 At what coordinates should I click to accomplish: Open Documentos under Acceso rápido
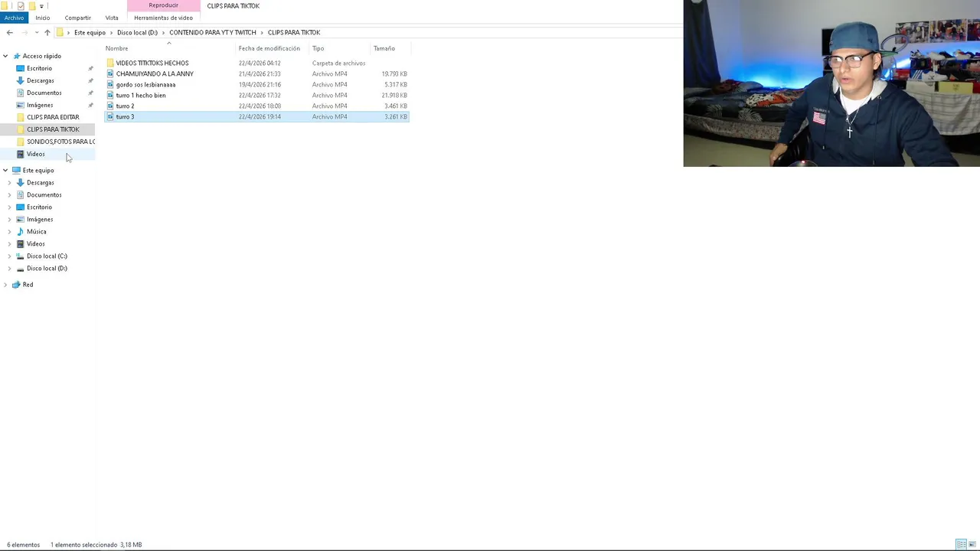[x=44, y=93]
